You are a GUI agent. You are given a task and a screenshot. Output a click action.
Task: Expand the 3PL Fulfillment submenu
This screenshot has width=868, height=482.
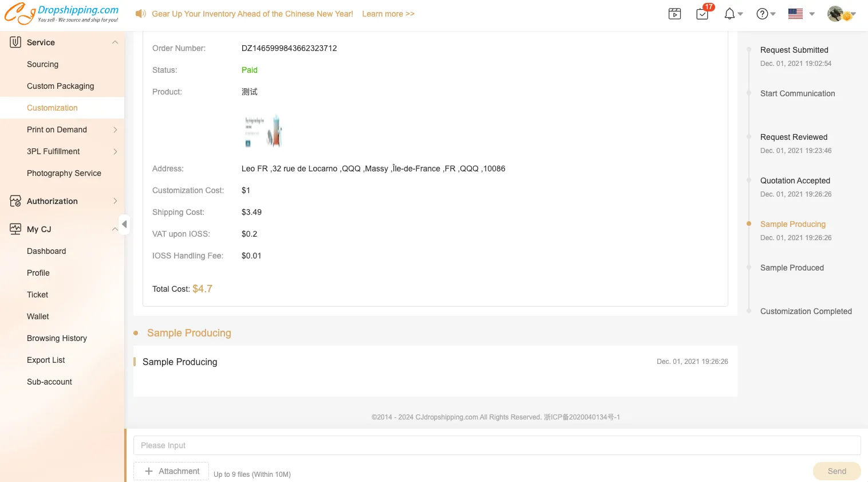click(x=115, y=151)
